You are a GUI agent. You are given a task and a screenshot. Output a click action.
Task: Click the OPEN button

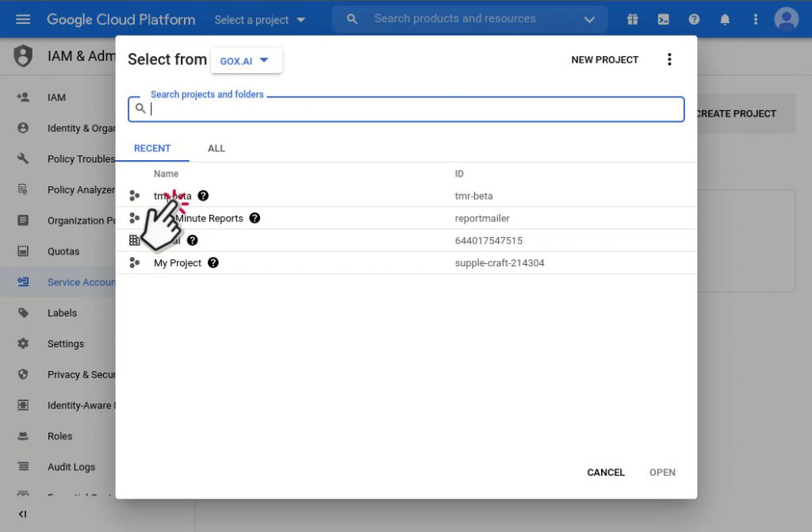(x=662, y=473)
